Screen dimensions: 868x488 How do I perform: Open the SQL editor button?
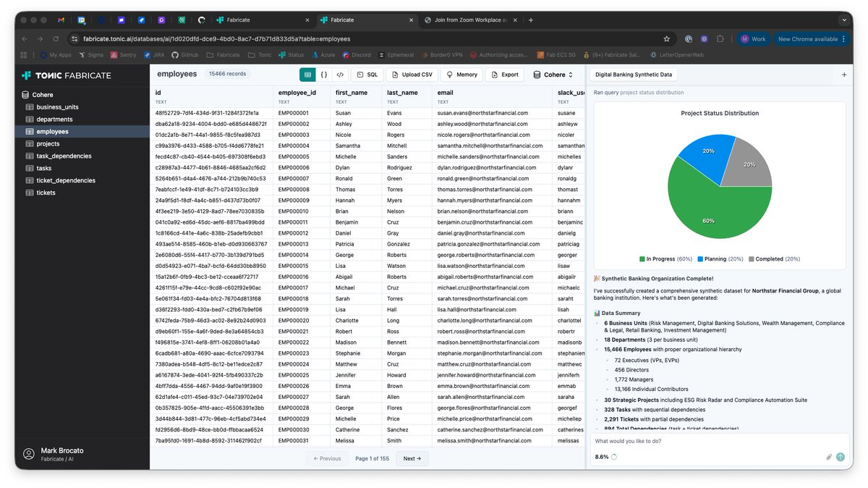point(367,75)
